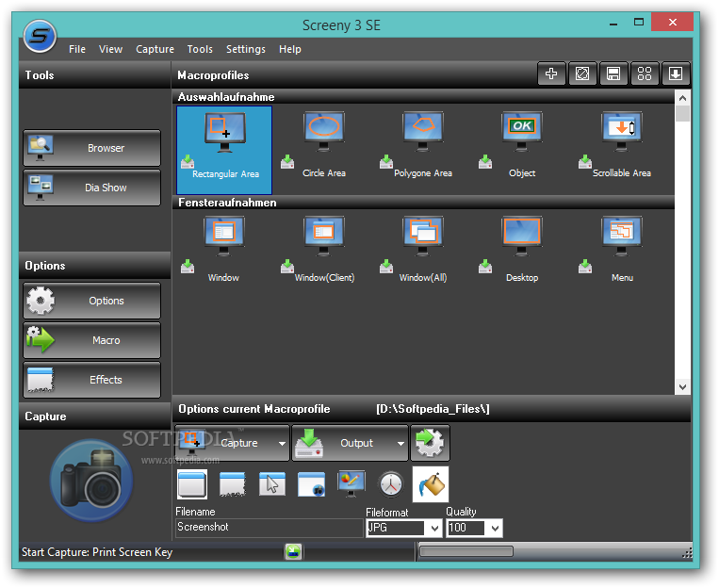The height and width of the screenshot is (588, 719).
Task: Click the paint bucket fill icon
Action: (431, 484)
